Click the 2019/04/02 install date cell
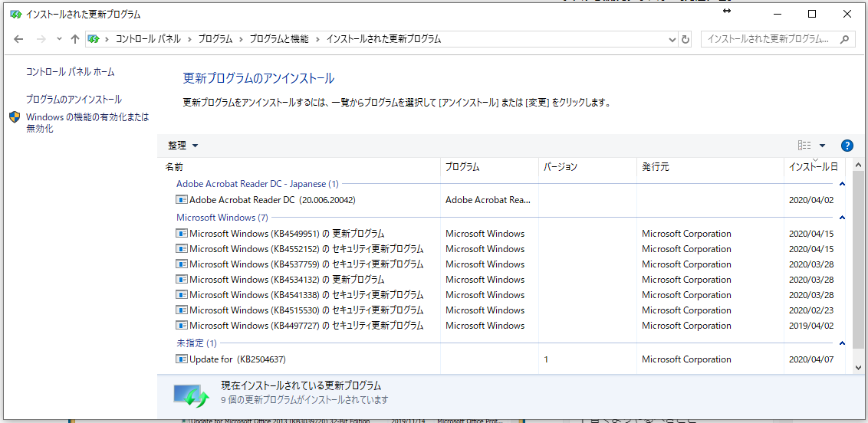Viewport: 868px width, 423px height. 811,326
